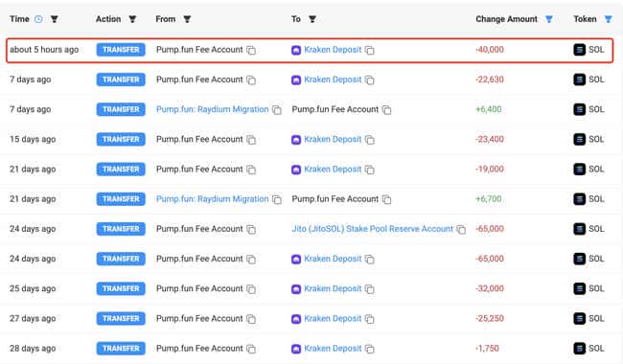Viewport: 623px width, 364px height.
Task: Copy From address in the -23,400 row
Action: pos(251,140)
